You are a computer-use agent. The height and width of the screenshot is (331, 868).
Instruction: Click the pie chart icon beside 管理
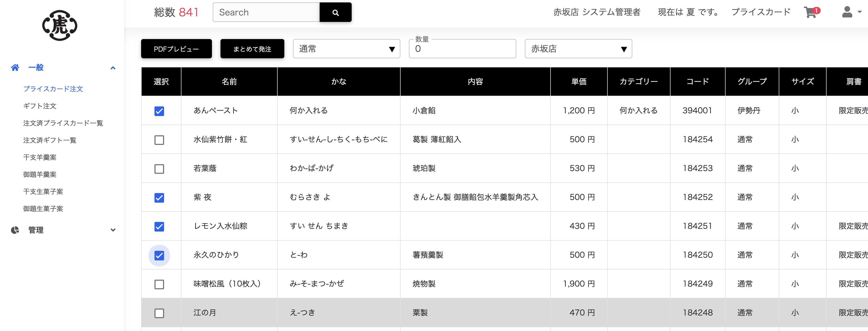[15, 230]
